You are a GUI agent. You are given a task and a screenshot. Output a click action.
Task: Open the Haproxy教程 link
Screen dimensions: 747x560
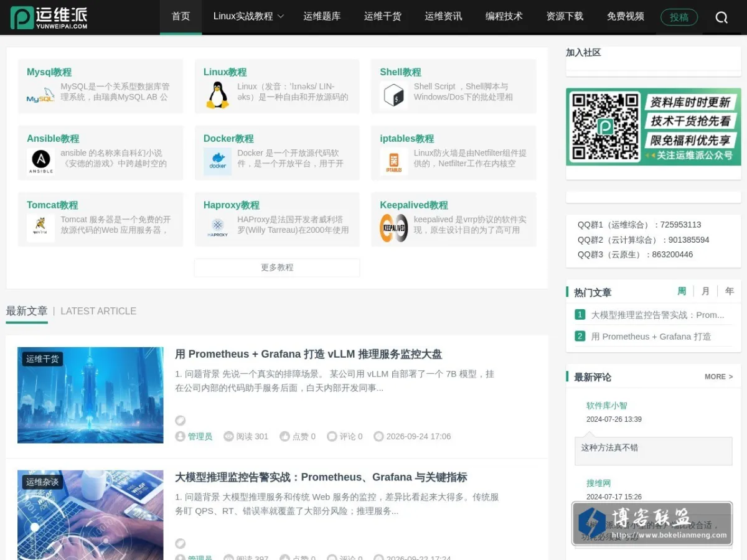(232, 205)
